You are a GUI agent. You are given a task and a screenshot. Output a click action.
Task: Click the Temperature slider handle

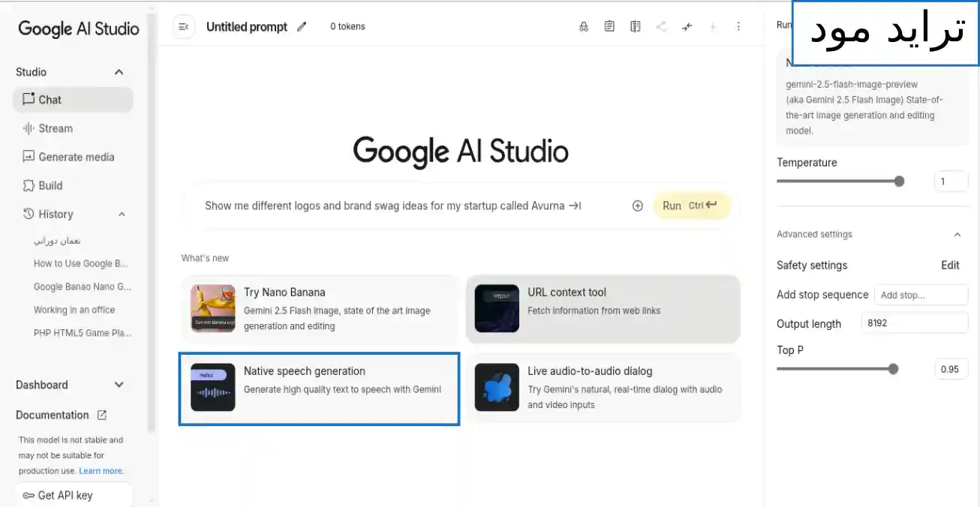coord(899,181)
